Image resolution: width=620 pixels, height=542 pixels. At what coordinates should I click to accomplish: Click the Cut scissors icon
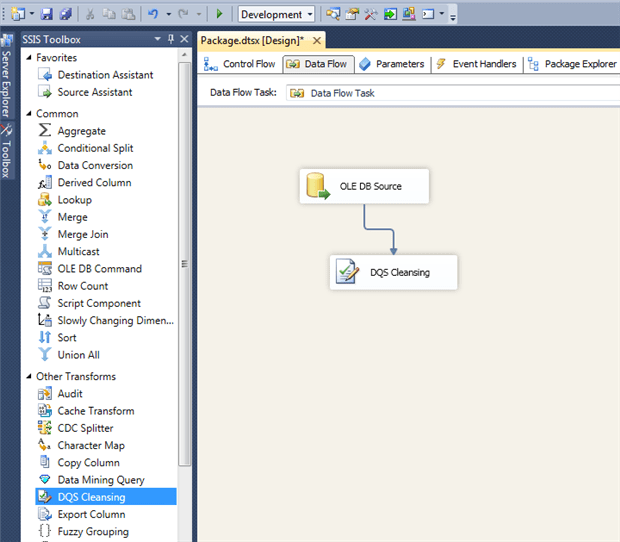90,14
